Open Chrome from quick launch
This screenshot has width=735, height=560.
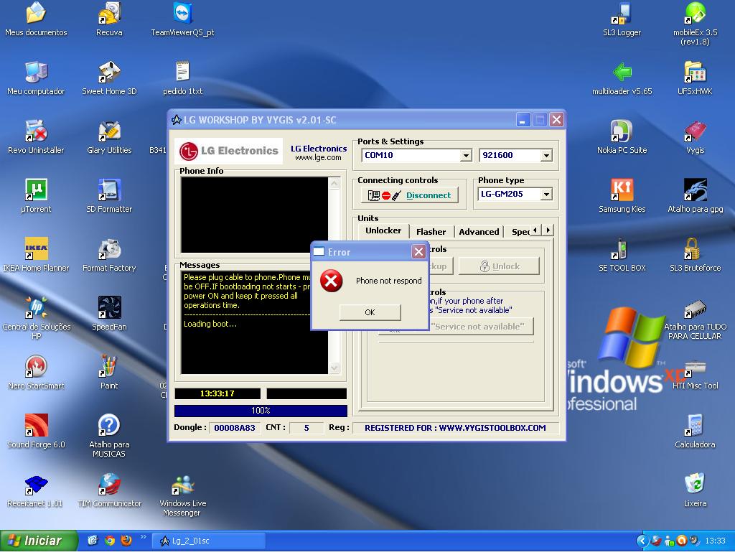tap(110, 541)
